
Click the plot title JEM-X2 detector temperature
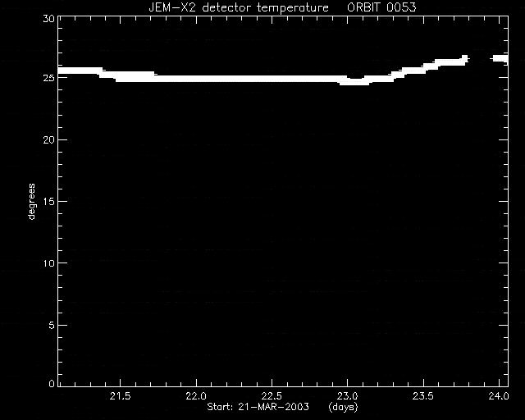point(239,7)
